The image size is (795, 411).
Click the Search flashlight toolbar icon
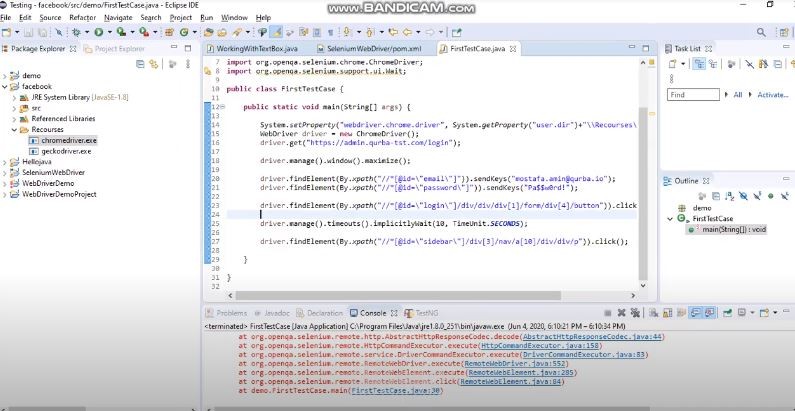click(237, 32)
